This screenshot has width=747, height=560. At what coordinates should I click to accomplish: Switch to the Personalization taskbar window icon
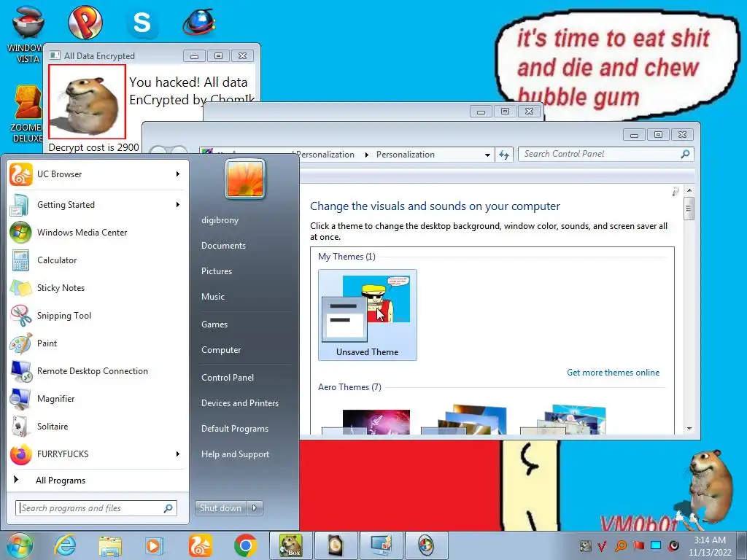pos(381,545)
